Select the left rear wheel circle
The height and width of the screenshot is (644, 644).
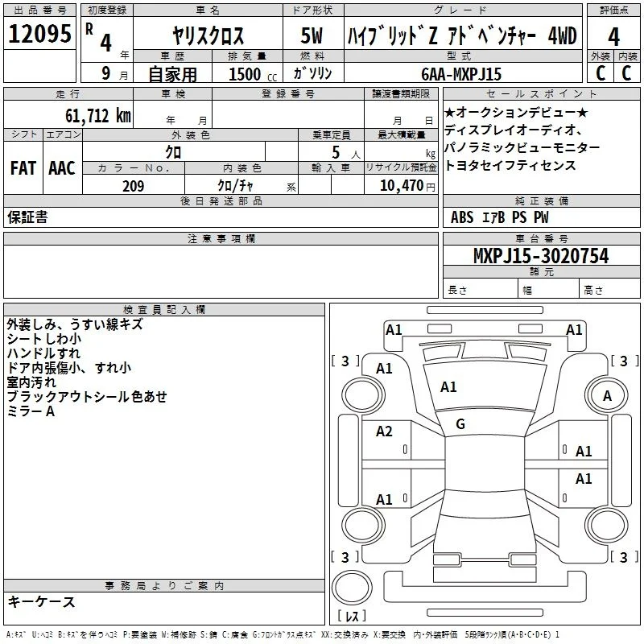pyautogui.click(x=363, y=525)
